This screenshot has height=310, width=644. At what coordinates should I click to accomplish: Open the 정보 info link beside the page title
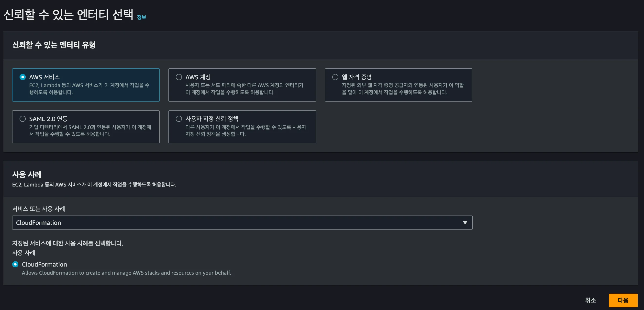142,18
